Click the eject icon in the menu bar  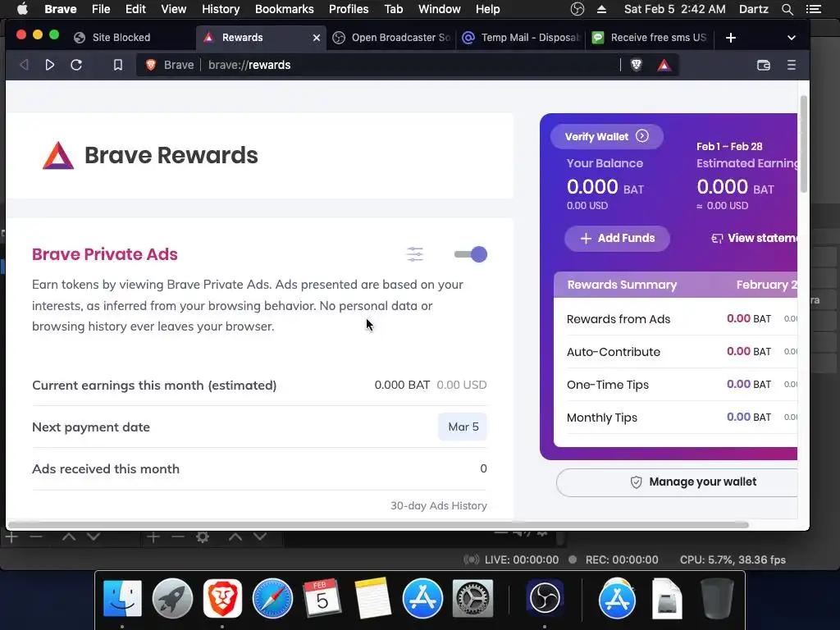[601, 9]
